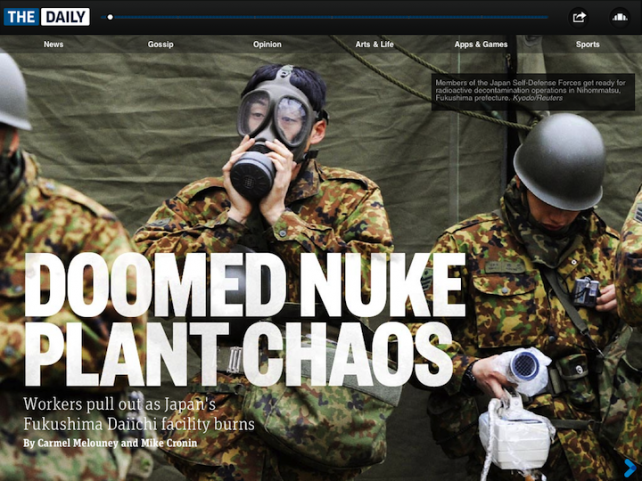This screenshot has width=642, height=481.
Task: Click the Fukushima Daiichi subheadline text
Action: pos(139,414)
